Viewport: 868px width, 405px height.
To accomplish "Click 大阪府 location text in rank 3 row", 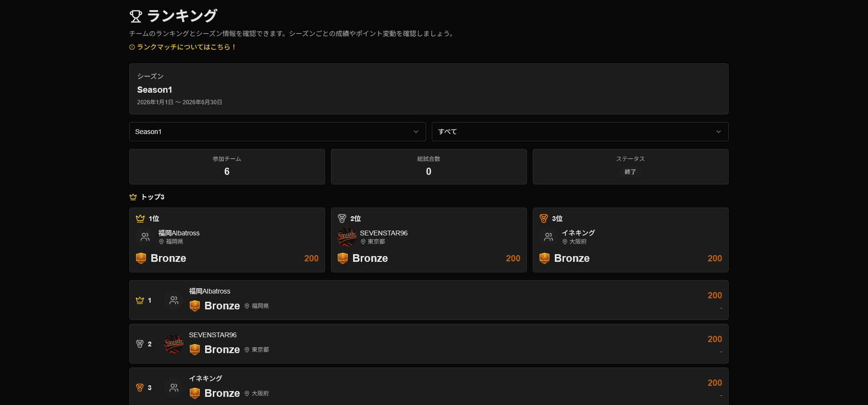I will click(260, 393).
